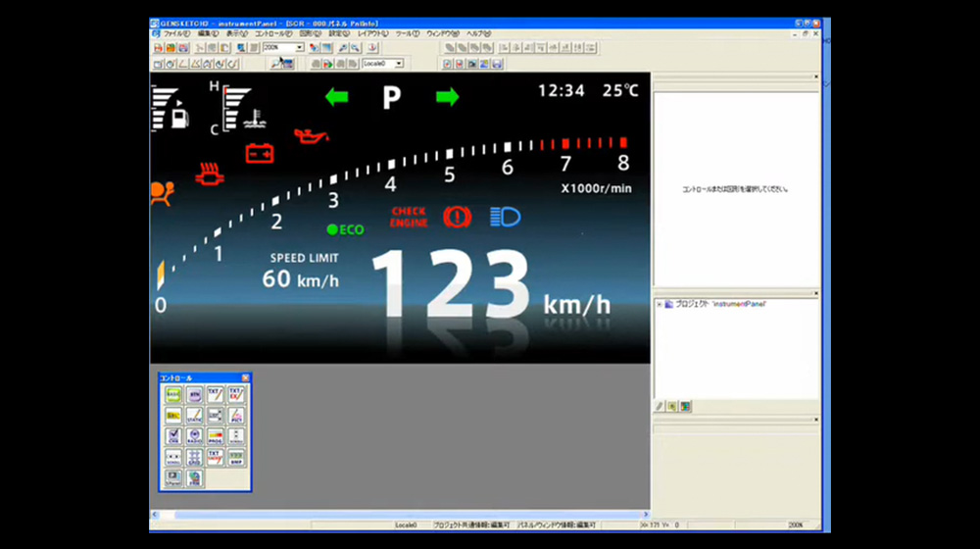Image resolution: width=980 pixels, height=549 pixels.
Task: Close the コントロール palette window
Action: tap(246, 377)
